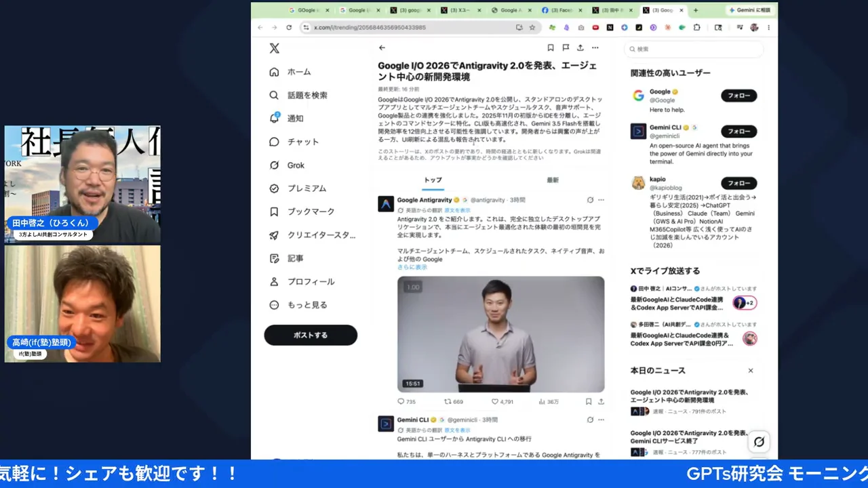Screen dimensions: 868x488
Task: Open プレミアム in the sidebar
Action: [298, 188]
